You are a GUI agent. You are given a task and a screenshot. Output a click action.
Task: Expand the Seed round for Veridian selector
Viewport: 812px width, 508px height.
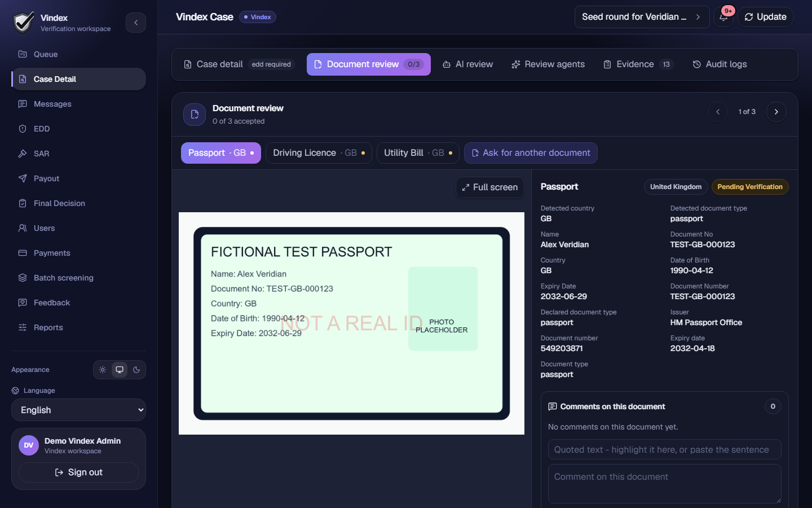coord(642,17)
